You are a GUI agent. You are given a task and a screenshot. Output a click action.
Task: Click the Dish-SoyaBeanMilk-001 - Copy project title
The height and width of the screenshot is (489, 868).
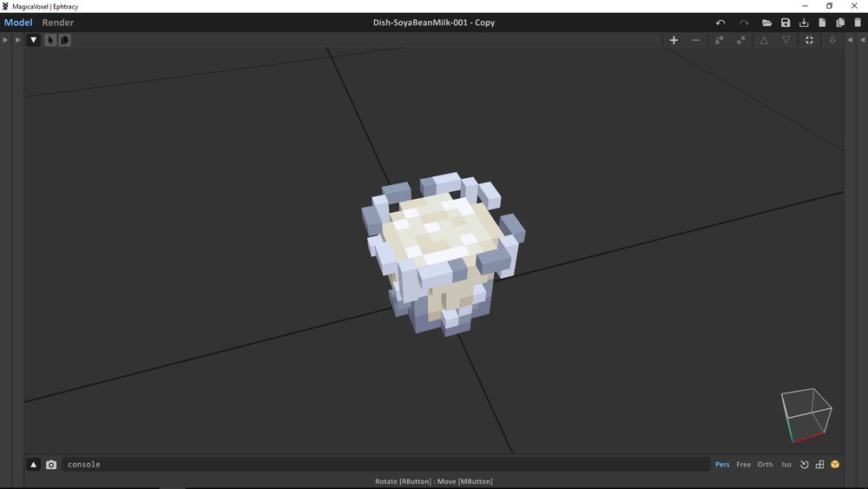coord(433,23)
